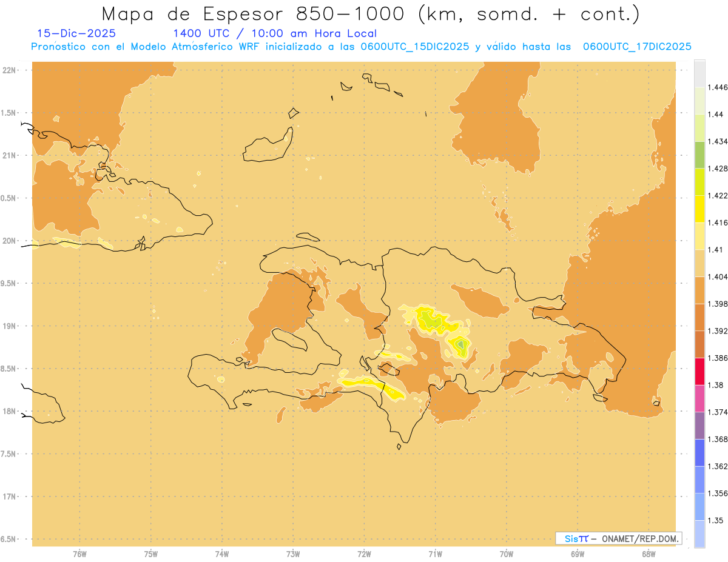Select the longitude label '71W'
The height and width of the screenshot is (562, 728).
click(x=435, y=554)
